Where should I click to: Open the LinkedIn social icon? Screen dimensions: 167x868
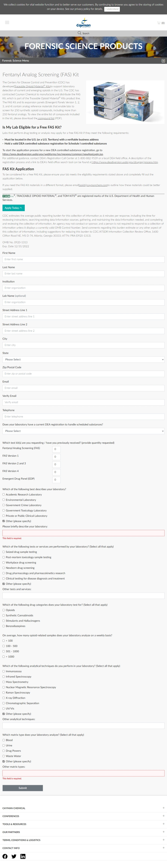coord(23,856)
